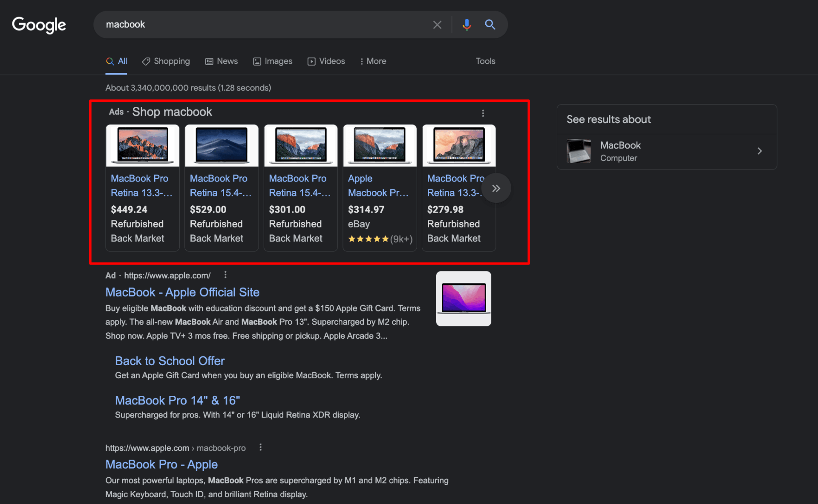Expand the More search options menu
Screen dimensions: 818x504
coord(373,61)
